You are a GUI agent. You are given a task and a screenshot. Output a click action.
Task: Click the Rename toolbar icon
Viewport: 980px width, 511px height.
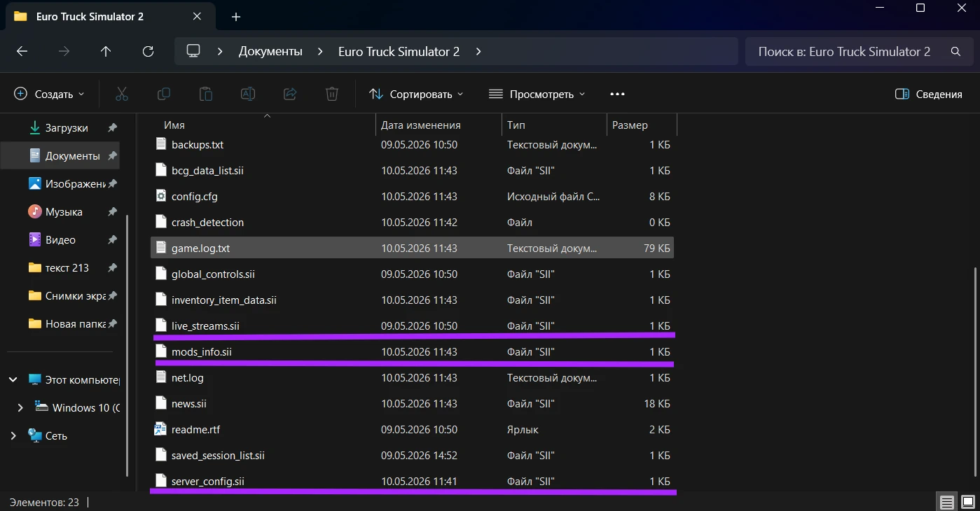pos(248,94)
